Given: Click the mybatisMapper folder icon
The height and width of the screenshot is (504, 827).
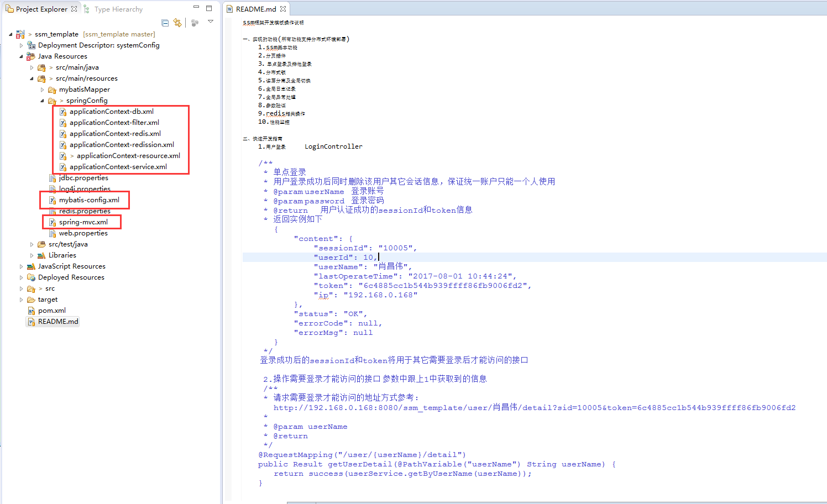Looking at the screenshot, I should pos(53,90).
